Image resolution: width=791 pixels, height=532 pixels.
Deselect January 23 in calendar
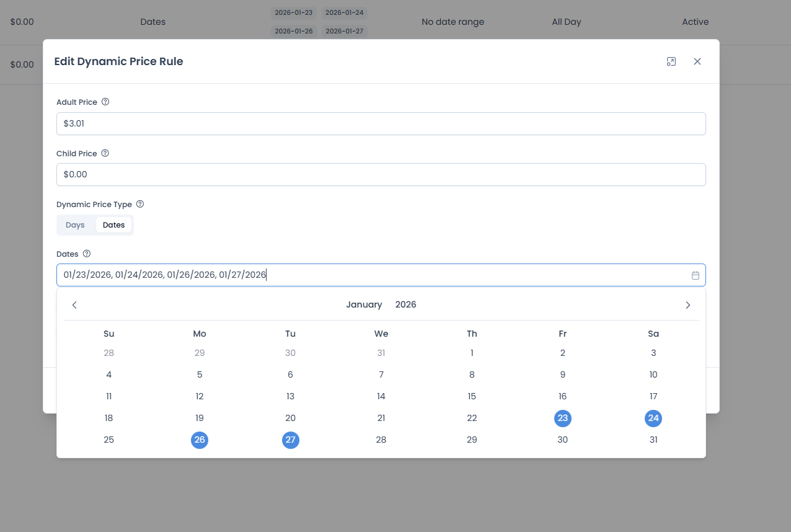click(x=563, y=419)
